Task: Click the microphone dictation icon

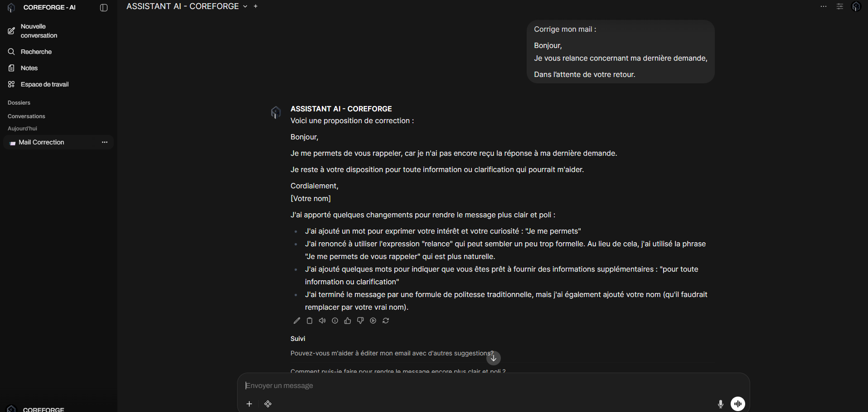Action: pyautogui.click(x=720, y=404)
